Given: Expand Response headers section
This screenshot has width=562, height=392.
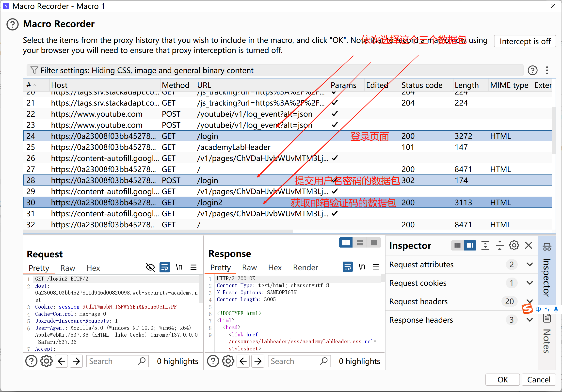Looking at the screenshot, I should tap(530, 320).
